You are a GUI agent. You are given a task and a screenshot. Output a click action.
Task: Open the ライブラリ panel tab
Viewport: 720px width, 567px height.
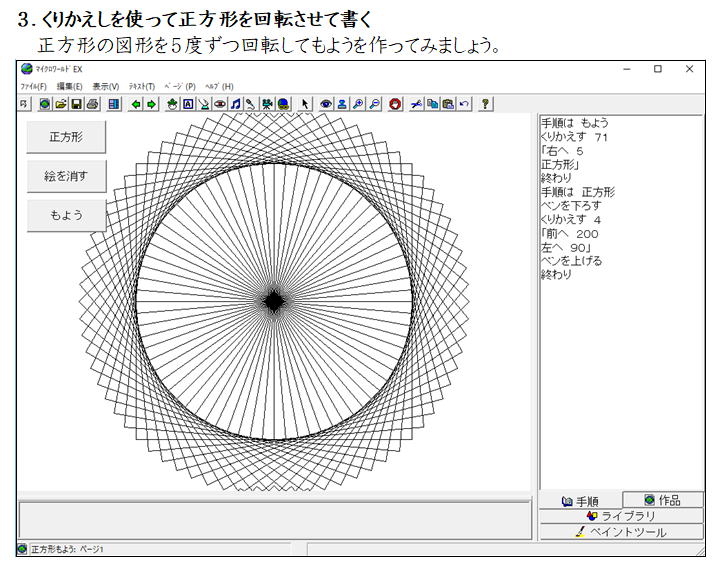pyautogui.click(x=621, y=516)
